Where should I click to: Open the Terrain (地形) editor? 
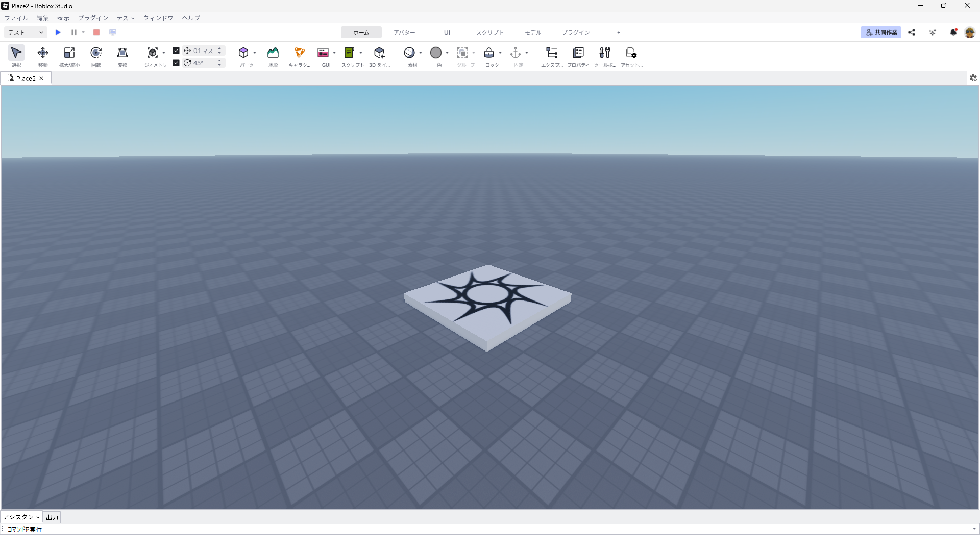(x=273, y=53)
